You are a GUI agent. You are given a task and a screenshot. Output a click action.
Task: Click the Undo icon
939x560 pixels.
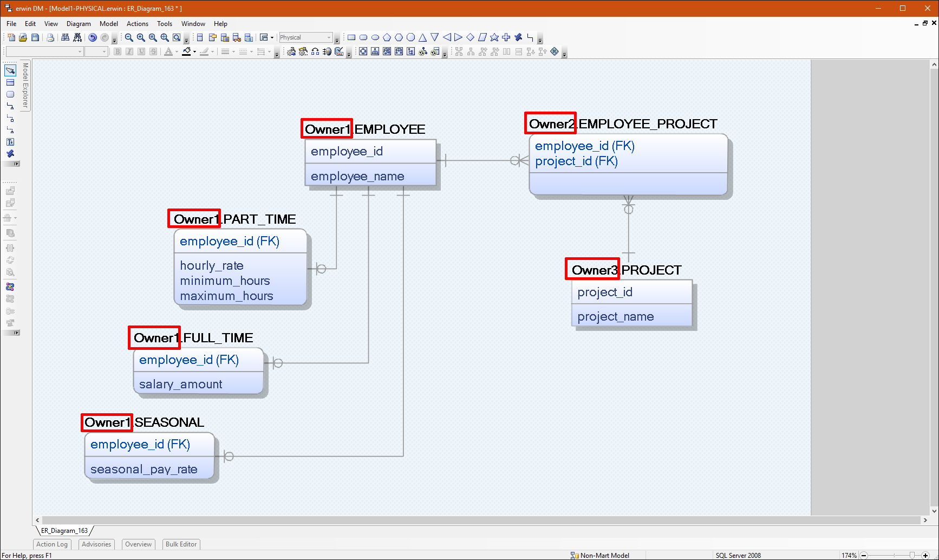(92, 37)
